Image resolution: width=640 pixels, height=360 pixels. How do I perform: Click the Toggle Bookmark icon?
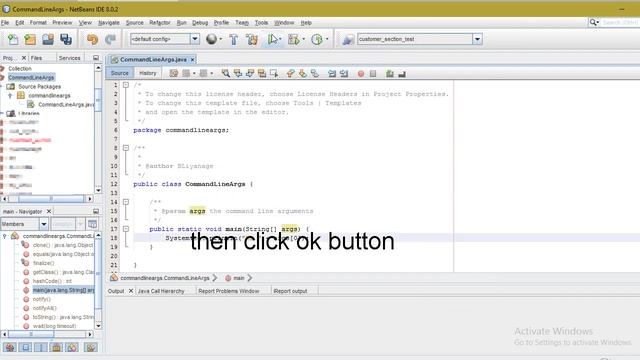pyautogui.click(x=315, y=73)
